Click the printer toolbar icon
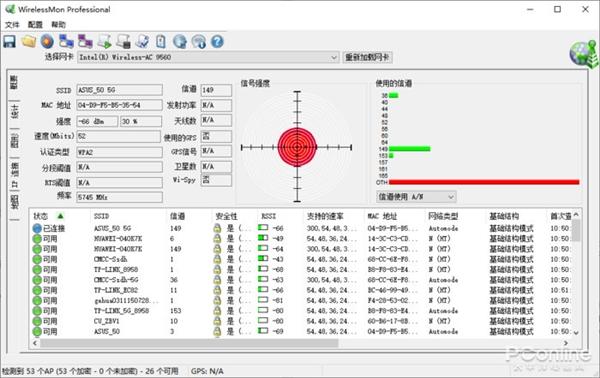Viewport: 600px width, 378px height. tap(123, 41)
